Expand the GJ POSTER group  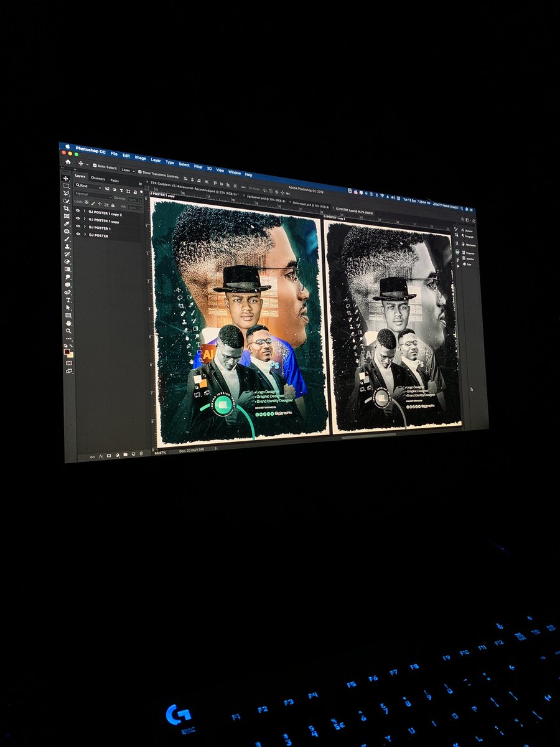[x=85, y=234]
